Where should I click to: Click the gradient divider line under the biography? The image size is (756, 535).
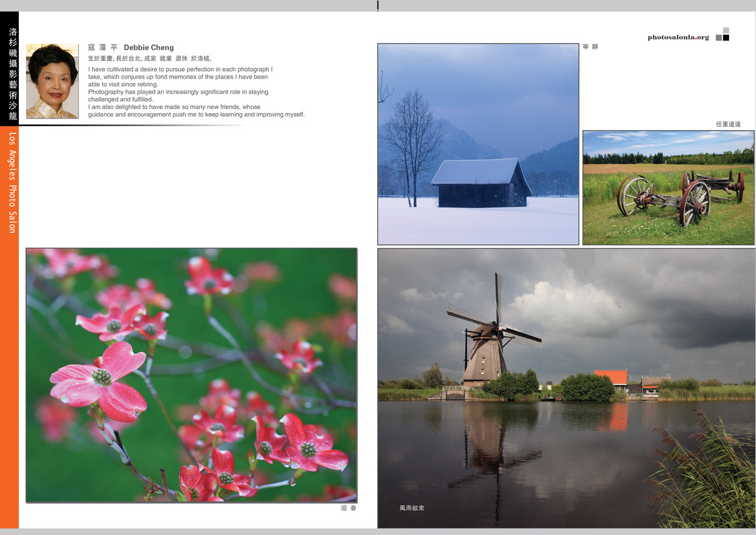(132, 125)
